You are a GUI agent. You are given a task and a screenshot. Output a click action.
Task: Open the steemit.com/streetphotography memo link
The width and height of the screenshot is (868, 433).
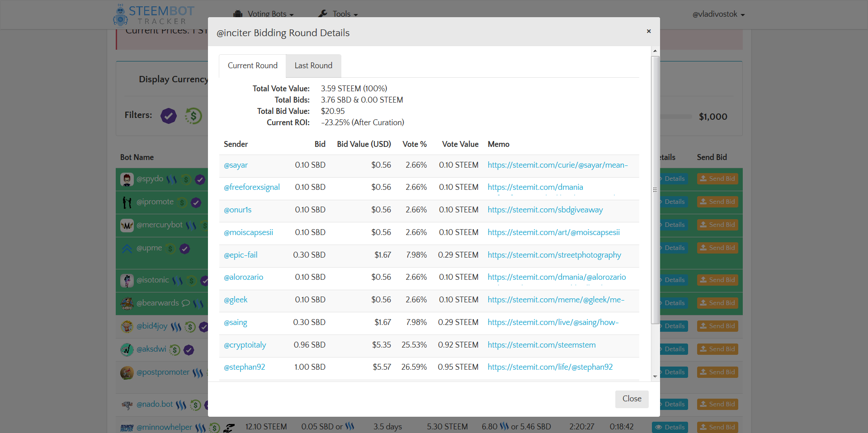(554, 255)
